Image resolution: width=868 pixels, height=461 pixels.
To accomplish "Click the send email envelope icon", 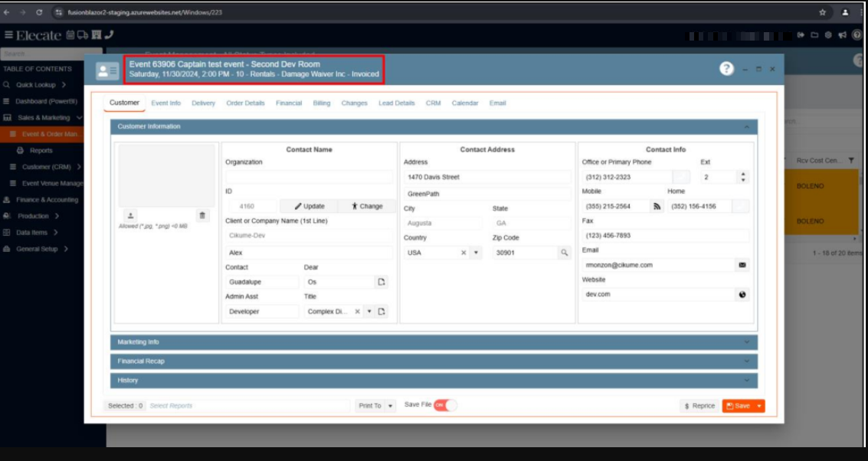I will (742, 265).
